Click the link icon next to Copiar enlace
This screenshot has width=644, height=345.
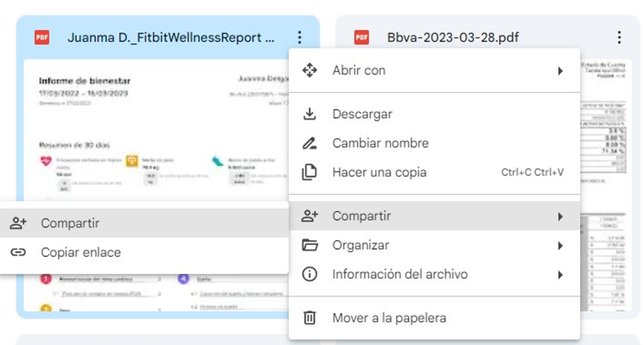[18, 252]
